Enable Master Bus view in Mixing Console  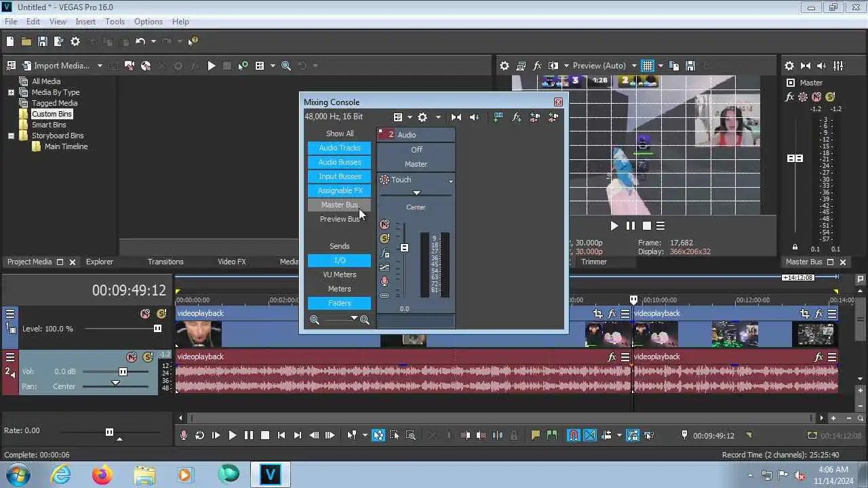pos(340,205)
